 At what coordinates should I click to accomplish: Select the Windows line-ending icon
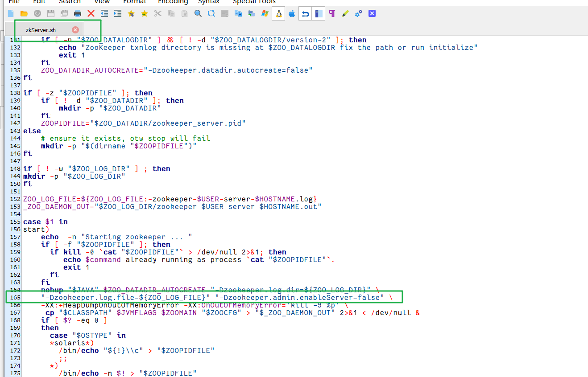[x=265, y=13]
